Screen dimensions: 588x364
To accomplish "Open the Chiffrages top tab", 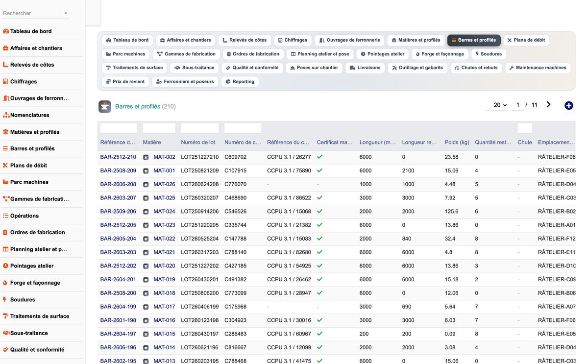I will tap(293, 40).
